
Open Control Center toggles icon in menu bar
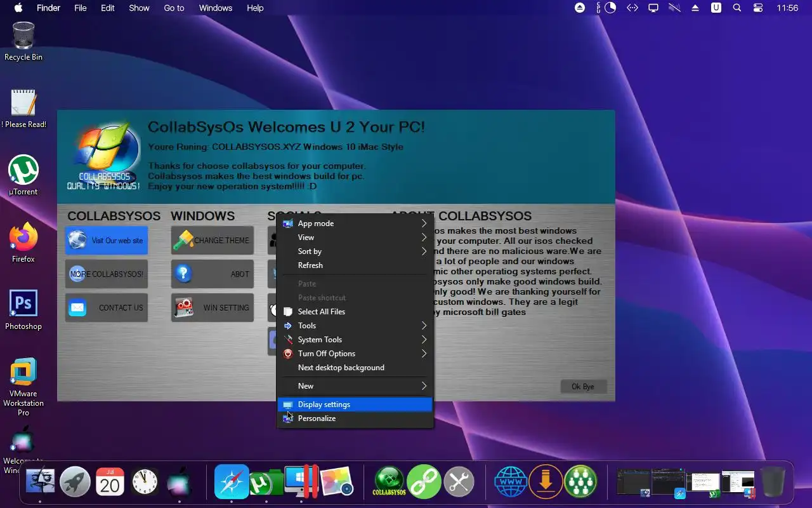(x=758, y=8)
